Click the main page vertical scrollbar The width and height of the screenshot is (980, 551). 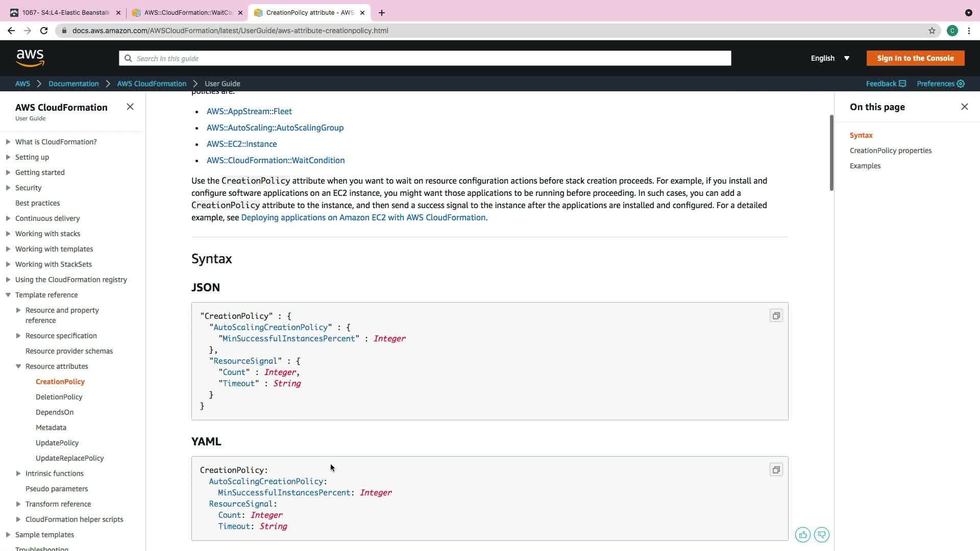pyautogui.click(x=831, y=153)
